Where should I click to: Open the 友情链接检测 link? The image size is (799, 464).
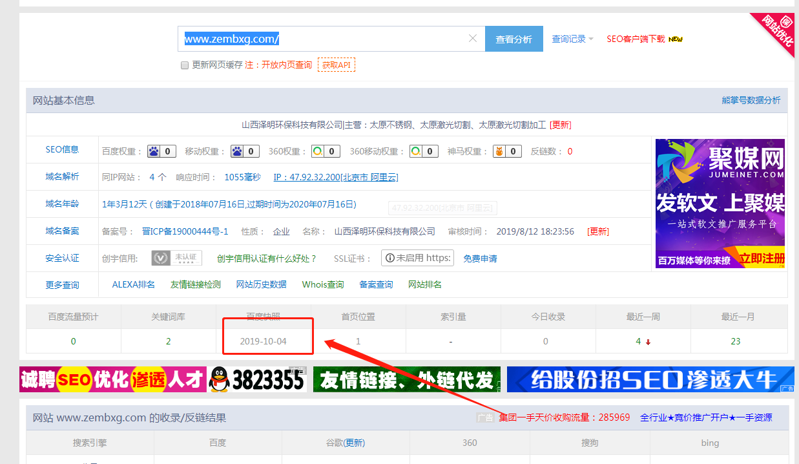(195, 285)
